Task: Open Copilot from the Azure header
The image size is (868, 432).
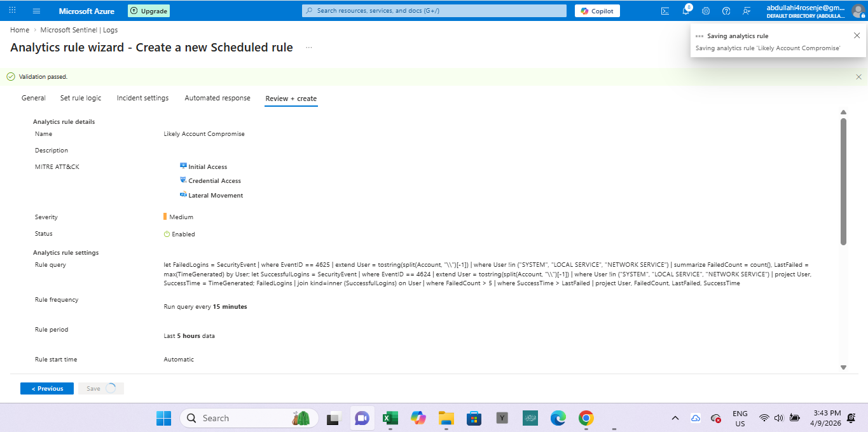Action: click(597, 11)
